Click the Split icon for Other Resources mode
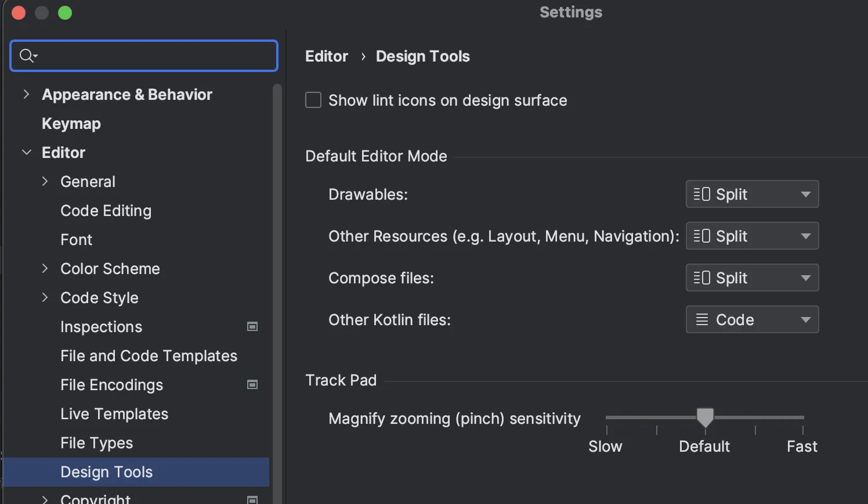The image size is (868, 504). tap(702, 236)
